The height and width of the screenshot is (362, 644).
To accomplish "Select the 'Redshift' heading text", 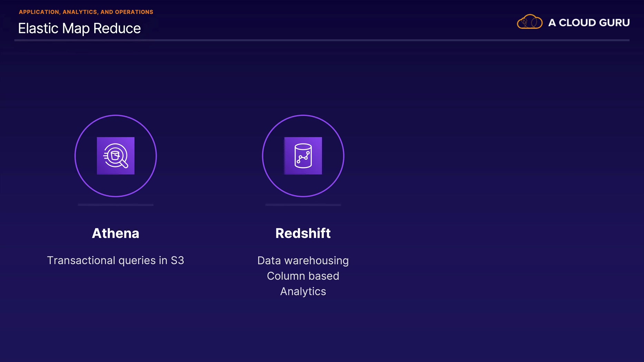I will (x=303, y=233).
